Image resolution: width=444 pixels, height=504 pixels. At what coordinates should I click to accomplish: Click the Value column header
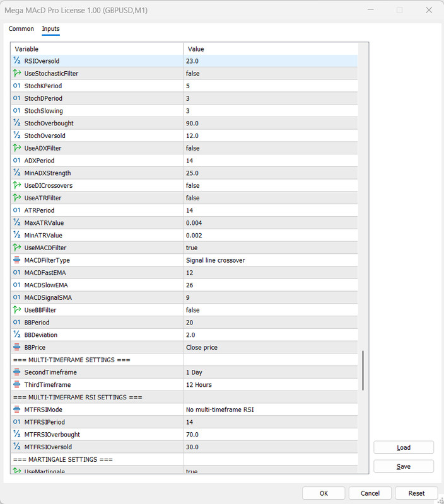pyautogui.click(x=271, y=49)
